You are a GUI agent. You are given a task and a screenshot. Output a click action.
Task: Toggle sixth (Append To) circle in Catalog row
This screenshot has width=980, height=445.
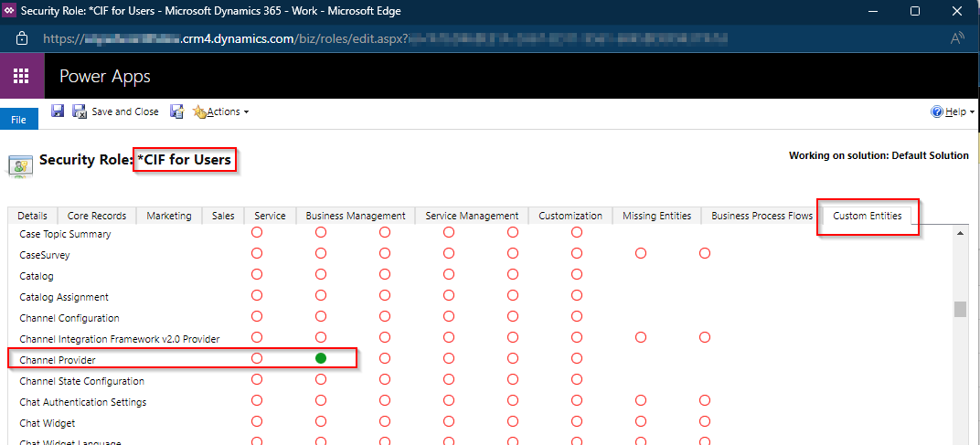577,274
